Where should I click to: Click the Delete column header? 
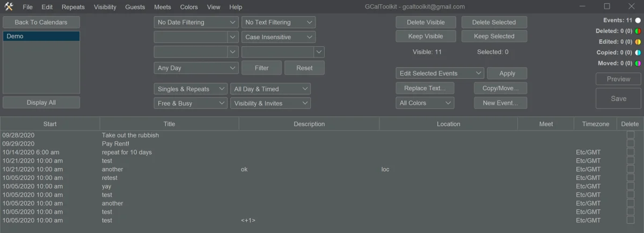(x=630, y=124)
